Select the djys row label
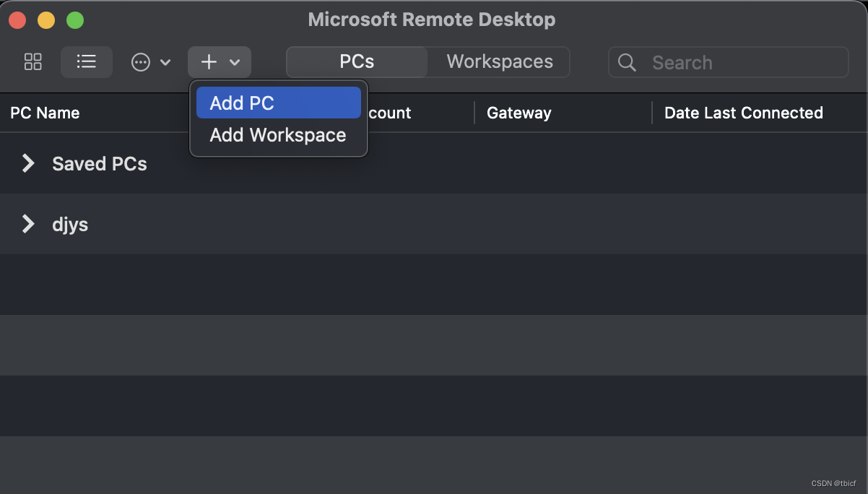Viewport: 868px width, 494px height. (70, 225)
